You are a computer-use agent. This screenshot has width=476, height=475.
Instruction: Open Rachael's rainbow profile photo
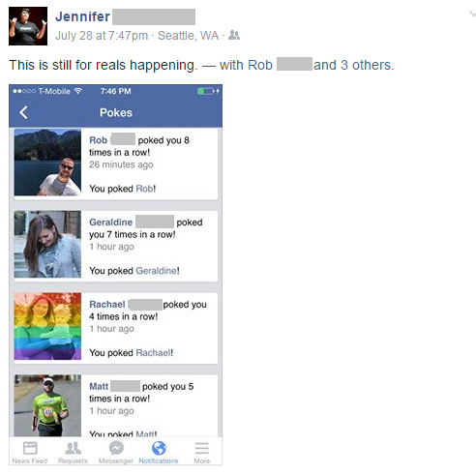click(x=47, y=326)
